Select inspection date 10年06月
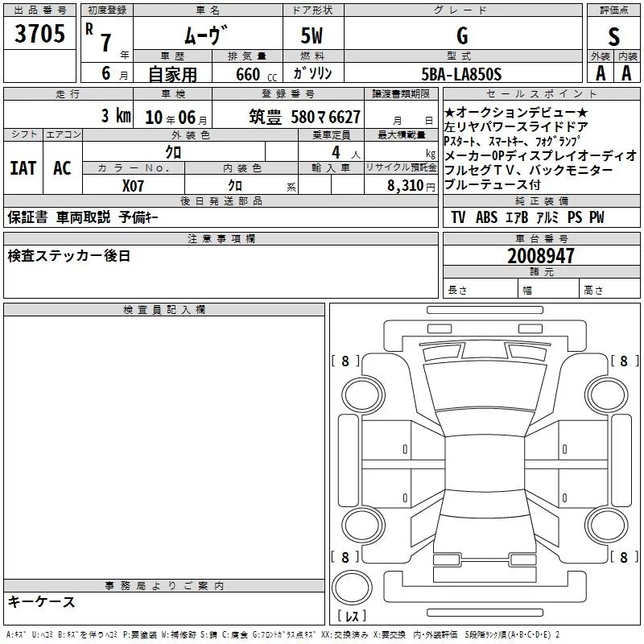This screenshot has width=644, height=644. point(175,118)
